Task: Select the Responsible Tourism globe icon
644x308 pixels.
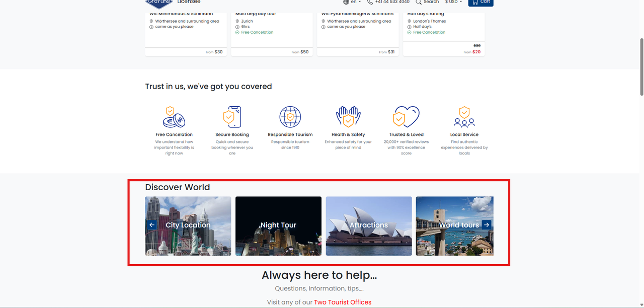Action: (290, 117)
